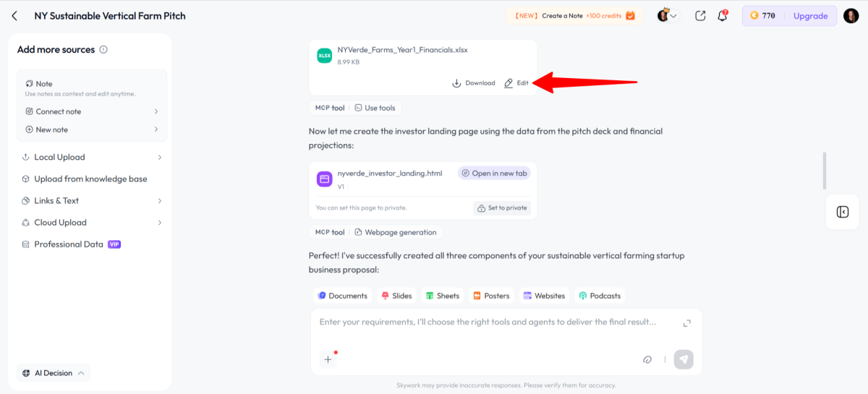Download the NYVerde financials xlsx file
Screen dimensions: 868x394
(473, 83)
